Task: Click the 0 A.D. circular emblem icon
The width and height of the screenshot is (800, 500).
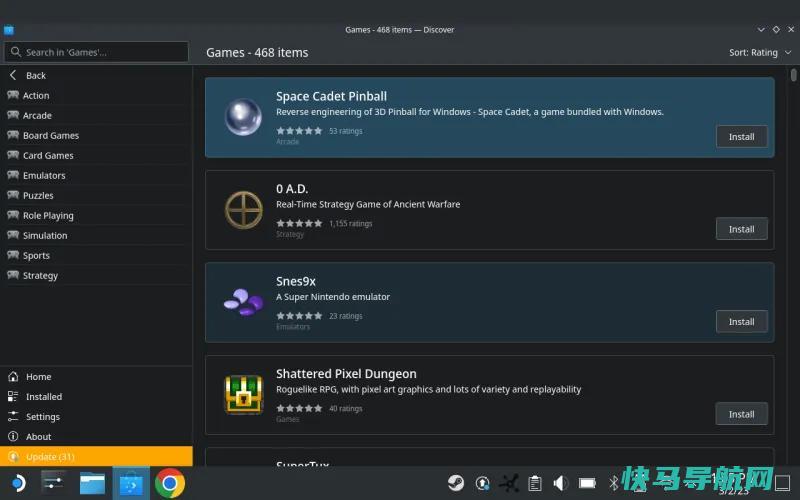Action: click(x=243, y=210)
